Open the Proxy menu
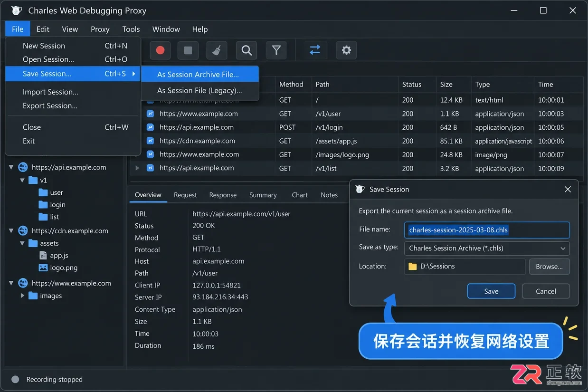The image size is (588, 392). [100, 29]
